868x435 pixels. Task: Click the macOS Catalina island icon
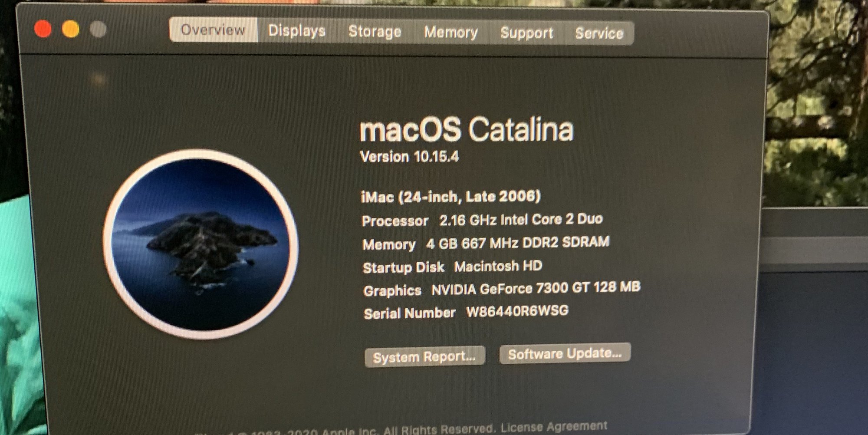pos(201,244)
